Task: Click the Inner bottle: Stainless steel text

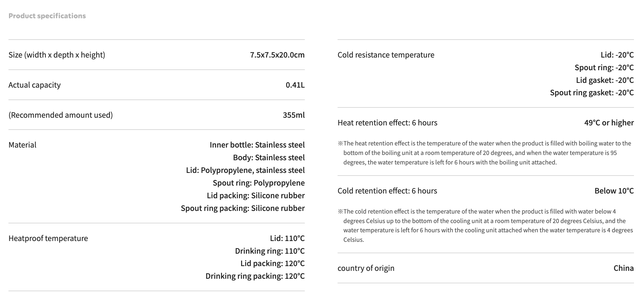Action: point(257,145)
